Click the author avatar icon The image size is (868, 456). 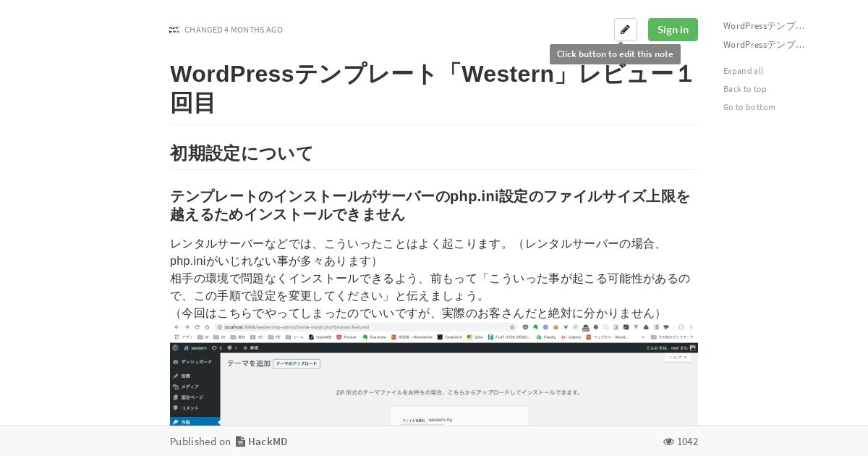174,30
